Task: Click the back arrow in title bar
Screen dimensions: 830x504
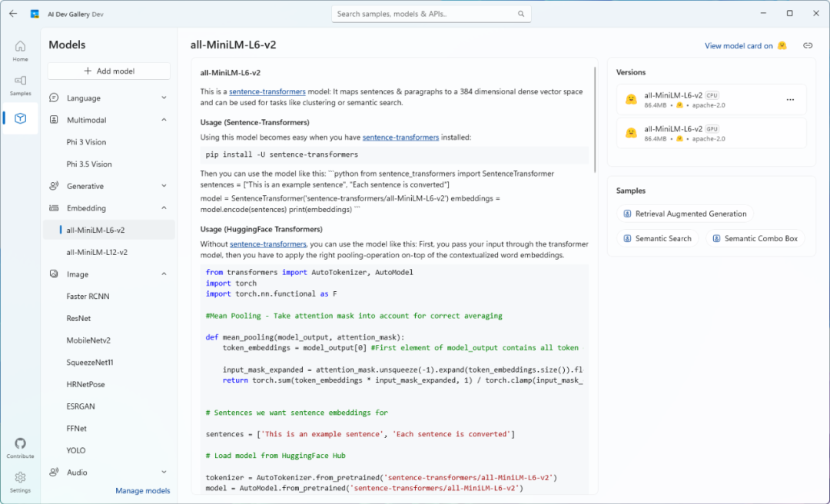Action: [x=13, y=14]
